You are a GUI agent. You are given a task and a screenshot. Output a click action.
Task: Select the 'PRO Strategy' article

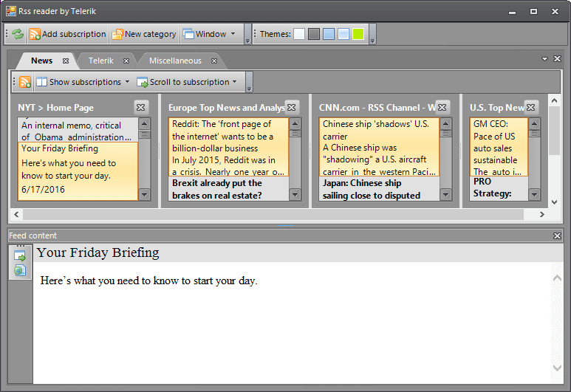499,188
